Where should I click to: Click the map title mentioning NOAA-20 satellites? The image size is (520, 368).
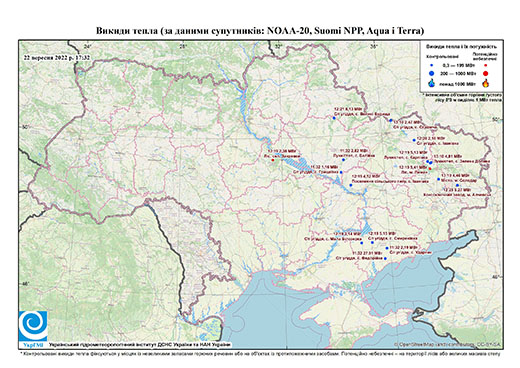coord(260,31)
